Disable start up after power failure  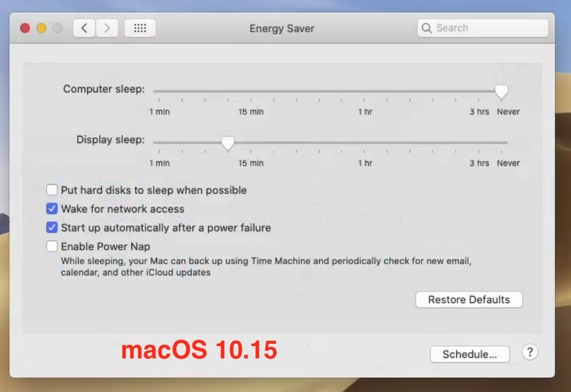[x=52, y=227]
